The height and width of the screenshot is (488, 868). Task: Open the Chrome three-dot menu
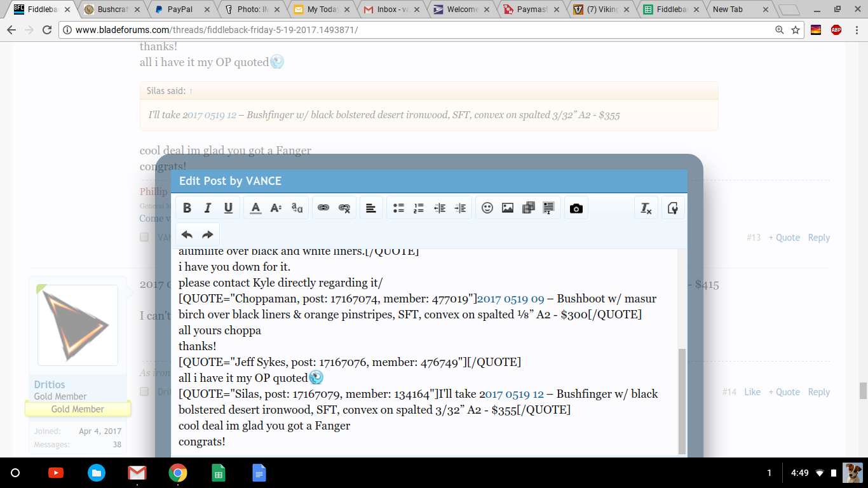coord(856,30)
